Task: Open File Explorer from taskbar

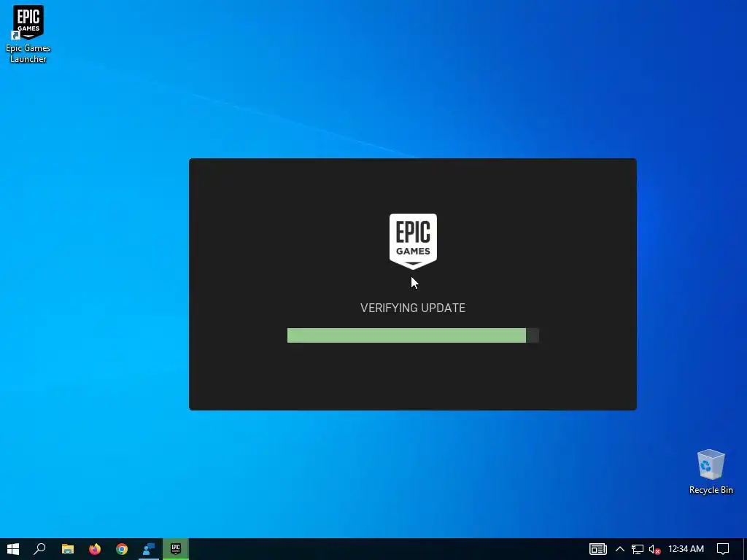Action: (x=68, y=549)
